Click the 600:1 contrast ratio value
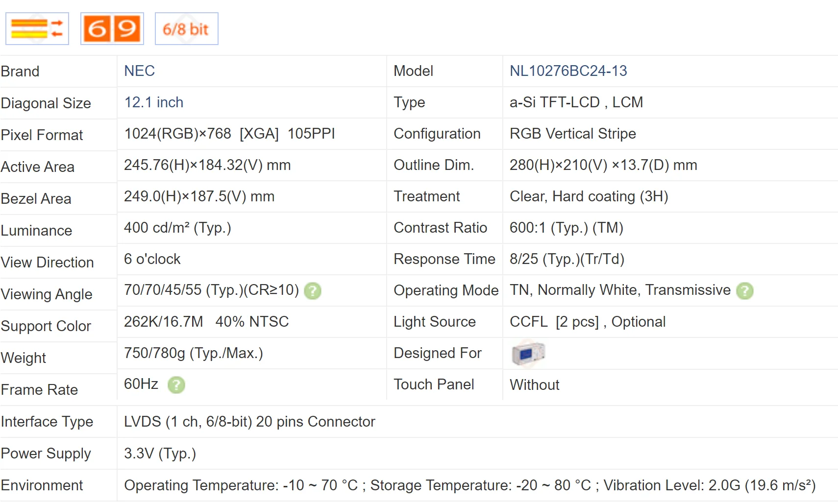The height and width of the screenshot is (504, 838). click(x=566, y=228)
